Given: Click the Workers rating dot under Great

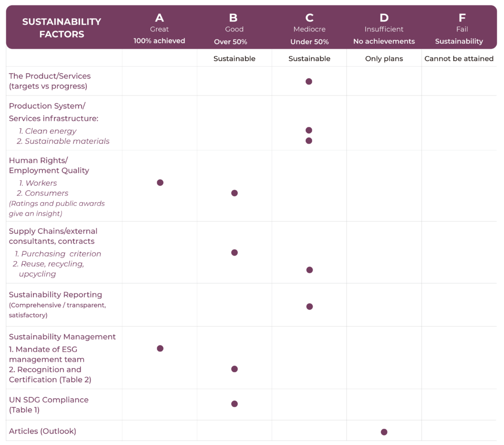Looking at the screenshot, I should (160, 182).
